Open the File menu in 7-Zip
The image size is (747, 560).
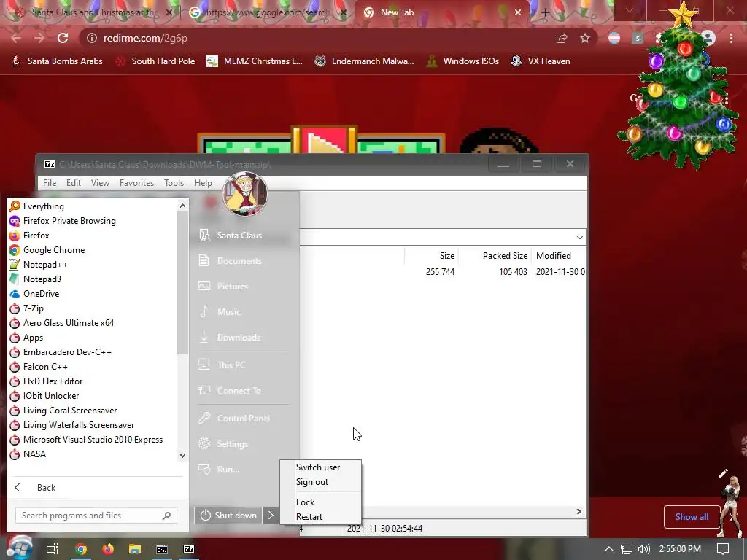click(x=50, y=183)
